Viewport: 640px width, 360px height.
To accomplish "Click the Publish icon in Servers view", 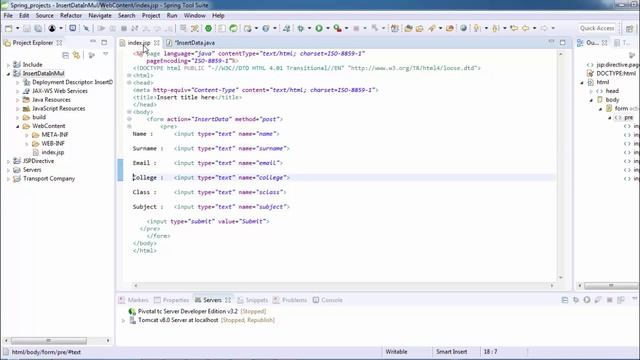I will click(x=621, y=300).
